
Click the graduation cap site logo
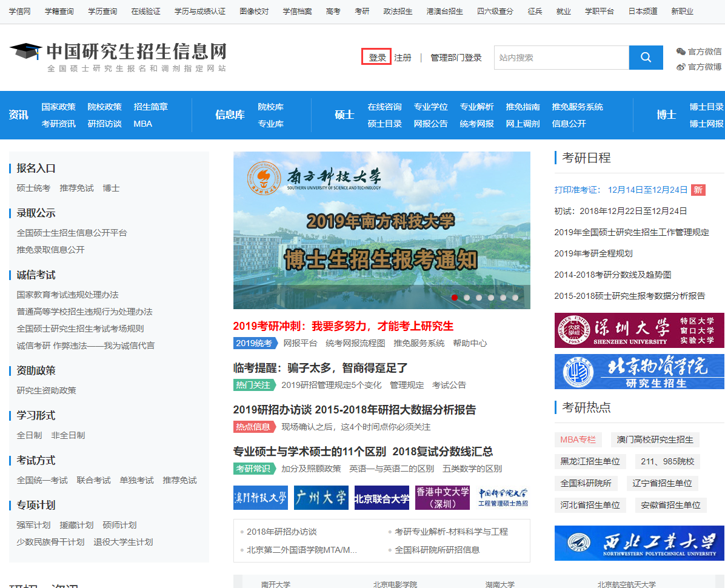pyautogui.click(x=26, y=52)
